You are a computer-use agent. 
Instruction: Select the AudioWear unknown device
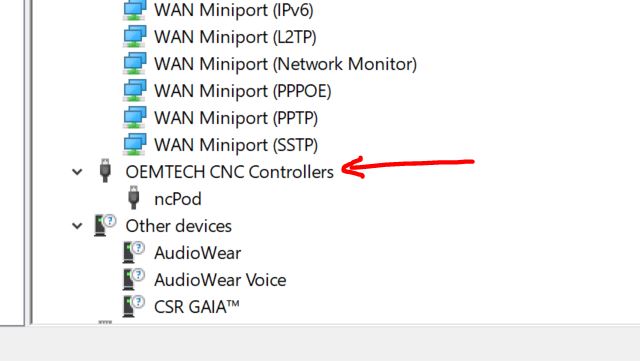pos(198,253)
